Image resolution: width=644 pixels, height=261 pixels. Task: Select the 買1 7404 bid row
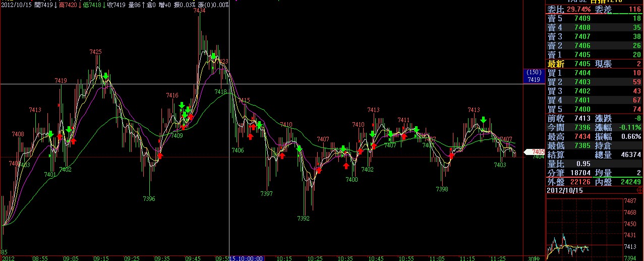coord(595,73)
